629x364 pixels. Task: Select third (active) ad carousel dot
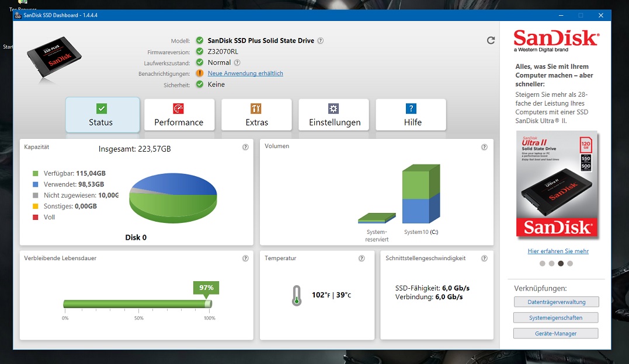[x=561, y=264]
